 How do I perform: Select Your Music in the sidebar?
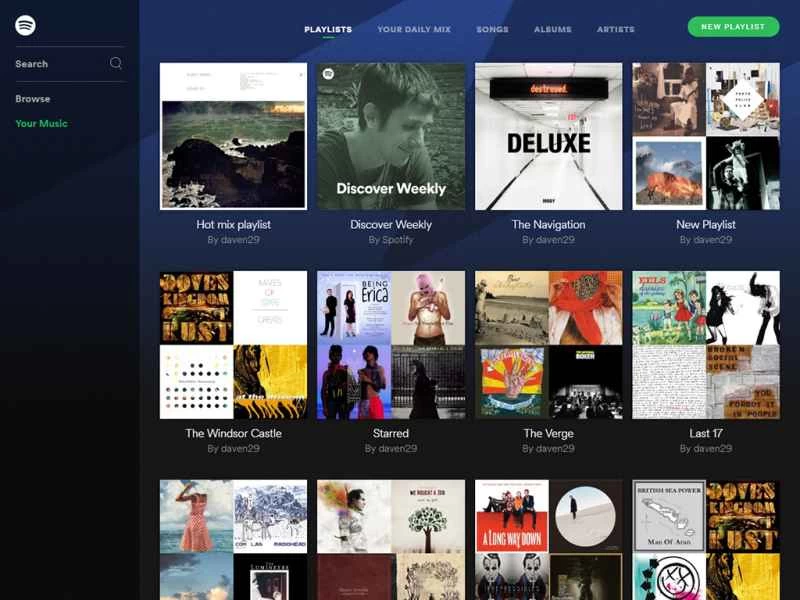tap(41, 124)
